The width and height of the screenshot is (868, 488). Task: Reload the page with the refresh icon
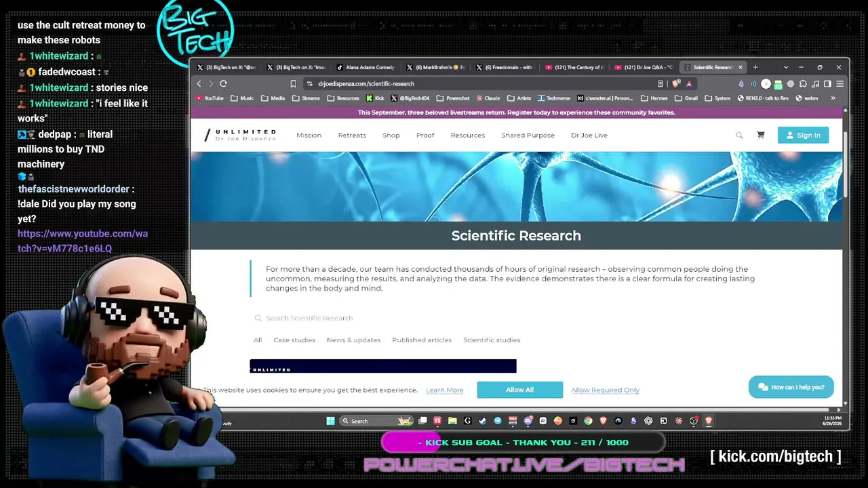pos(223,84)
